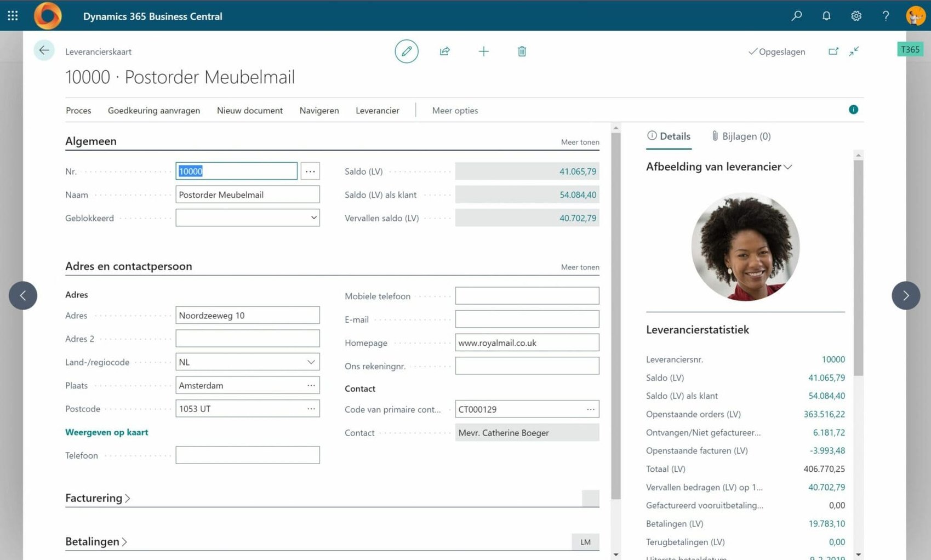Viewport: 931px width, 560px height.
Task: Click Meer tonen in Algemeen section
Action: 580,142
